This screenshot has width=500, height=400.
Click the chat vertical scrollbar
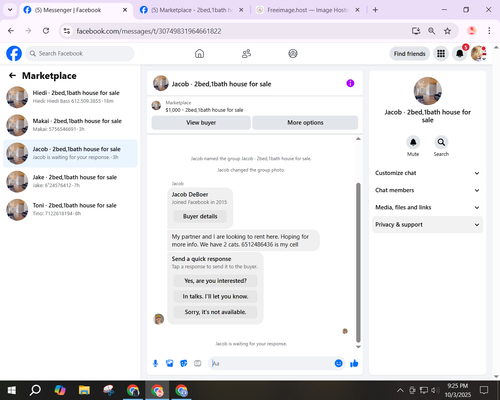pos(358,262)
